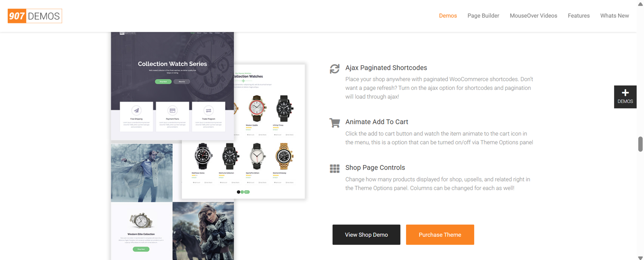Click the Purchase Theme button

pos(440,235)
